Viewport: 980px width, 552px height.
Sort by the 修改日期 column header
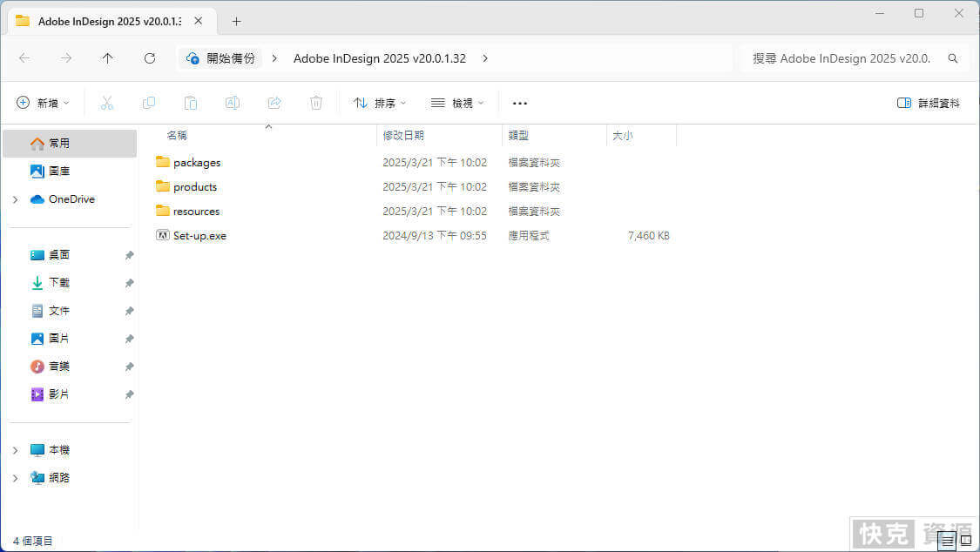point(403,135)
